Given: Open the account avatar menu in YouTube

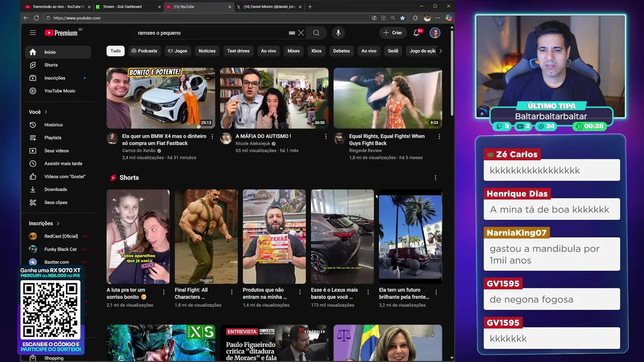Looking at the screenshot, I should pos(435,33).
